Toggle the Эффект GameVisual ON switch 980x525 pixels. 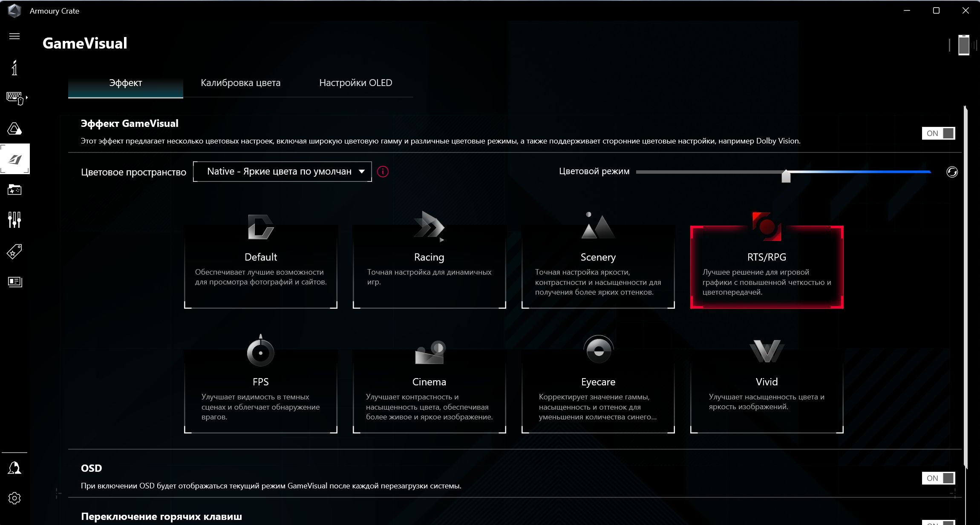pyautogui.click(x=938, y=133)
